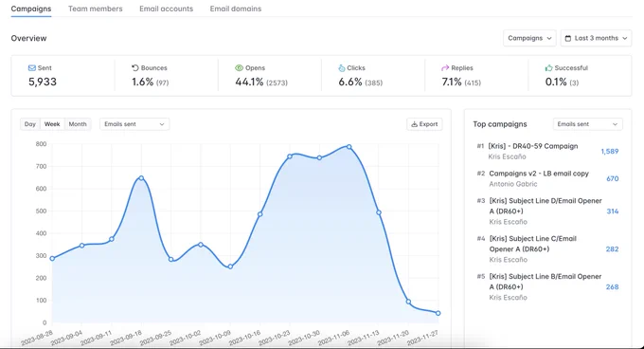Click the 282 emails sent value

(612, 249)
